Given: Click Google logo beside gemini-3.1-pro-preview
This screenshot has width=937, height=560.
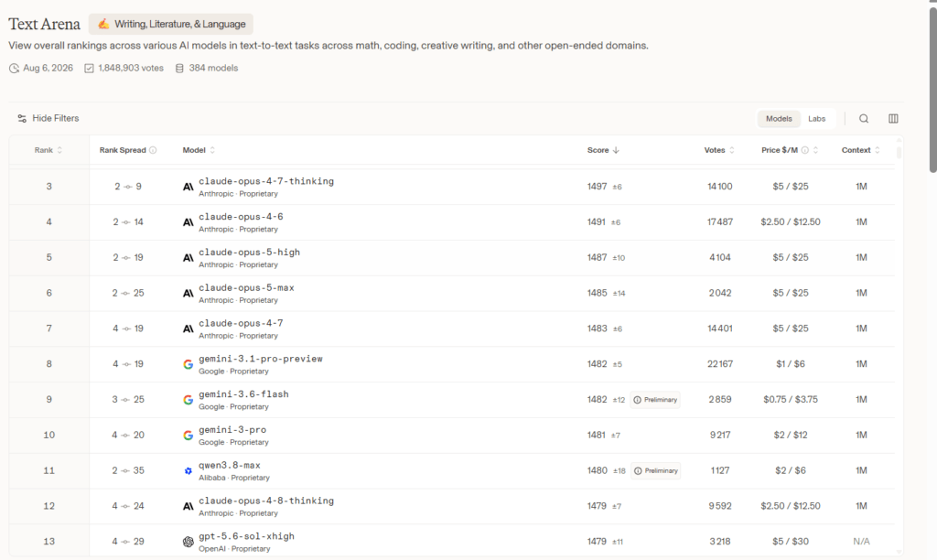Looking at the screenshot, I should point(188,364).
